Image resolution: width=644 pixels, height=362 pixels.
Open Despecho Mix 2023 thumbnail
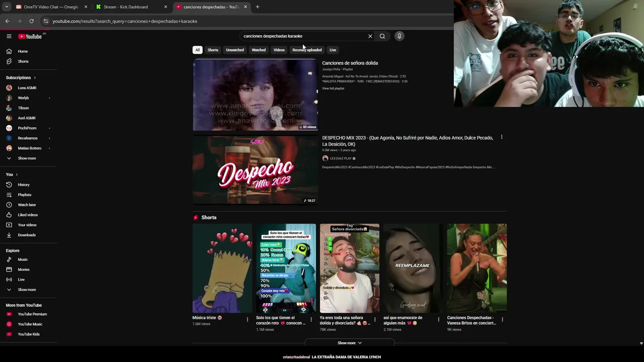255,170
